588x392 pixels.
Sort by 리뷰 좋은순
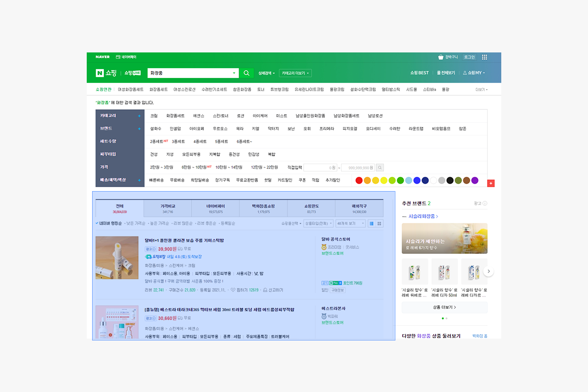pos(206,223)
